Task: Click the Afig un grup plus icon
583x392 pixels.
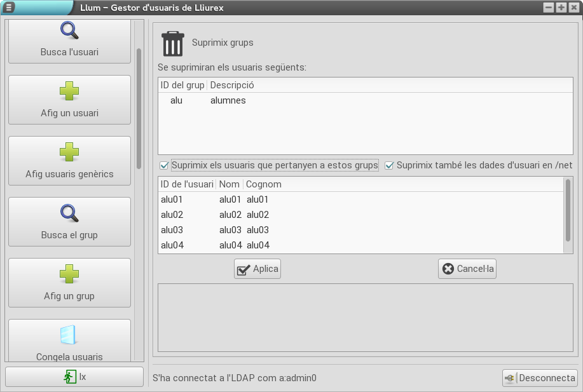Action: [x=69, y=274]
